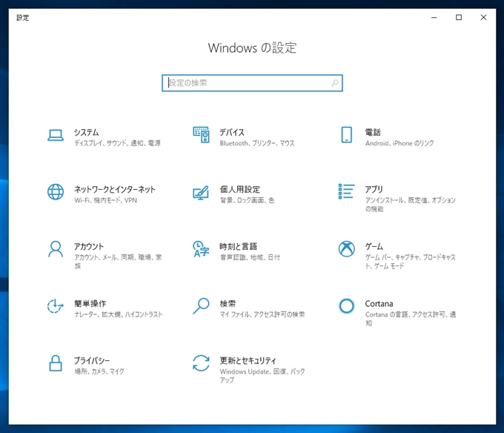Select the ゲーム Xbox icon
This screenshot has width=504, height=433.
click(x=347, y=249)
